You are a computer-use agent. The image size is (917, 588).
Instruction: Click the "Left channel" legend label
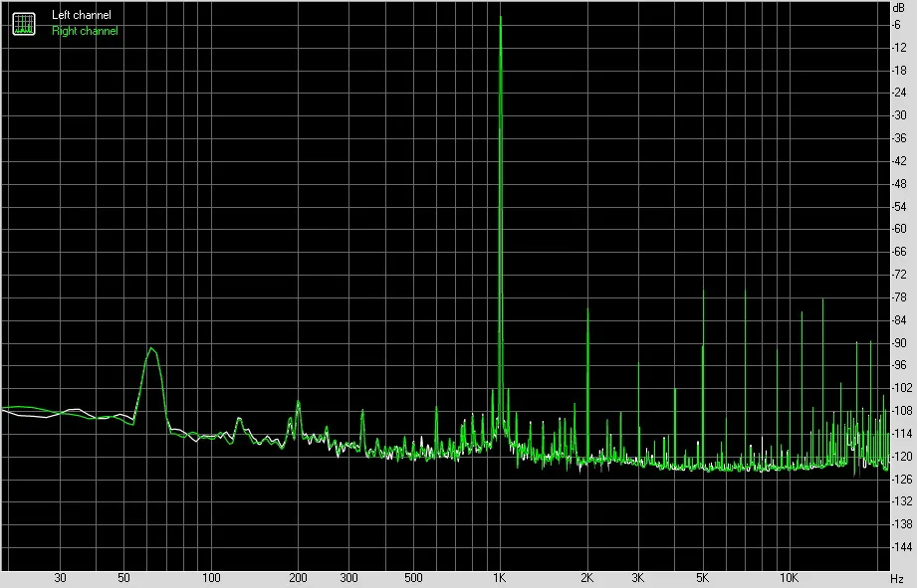[82, 15]
